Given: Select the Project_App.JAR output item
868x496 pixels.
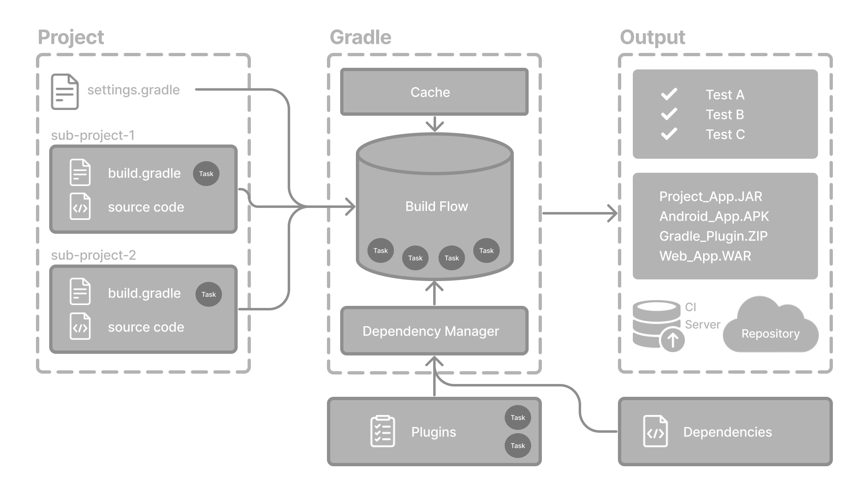Looking at the screenshot, I should coord(711,196).
